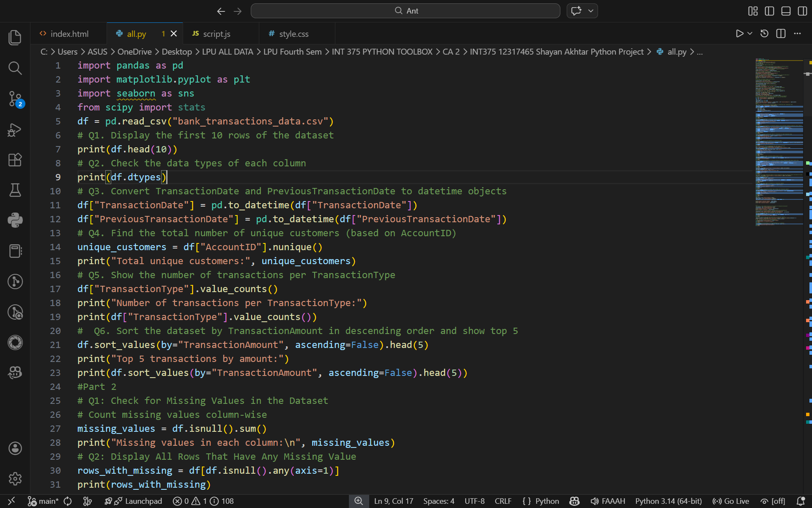Open Source Control with 2 pending changes
The width and height of the screenshot is (812, 508).
tap(15, 99)
